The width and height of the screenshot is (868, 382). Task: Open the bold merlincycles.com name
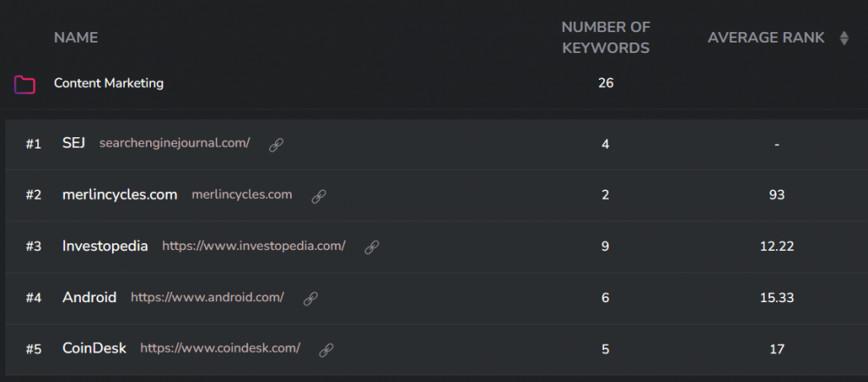120,194
